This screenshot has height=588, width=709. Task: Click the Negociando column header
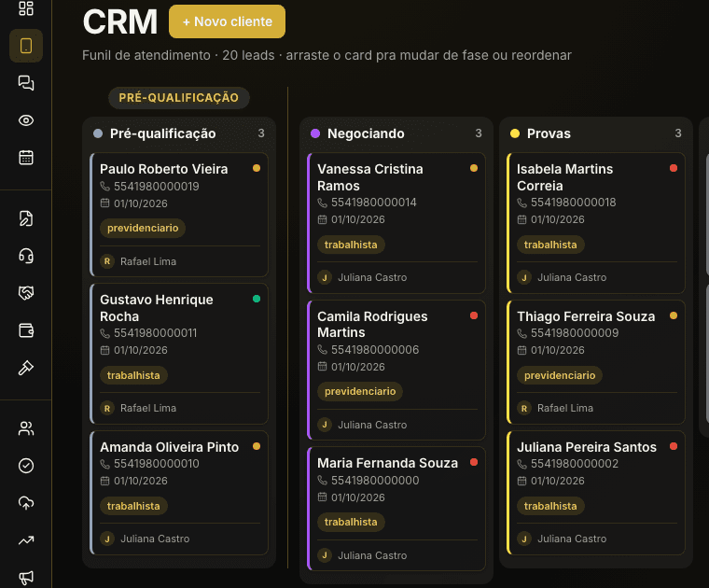[x=396, y=133]
